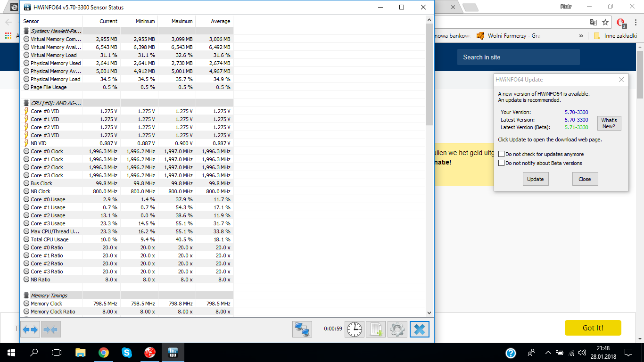Viewport: 644px width, 362px height.
Task: Click the chip icon beside System: Hewlett-Pa...
Action: tap(26, 31)
